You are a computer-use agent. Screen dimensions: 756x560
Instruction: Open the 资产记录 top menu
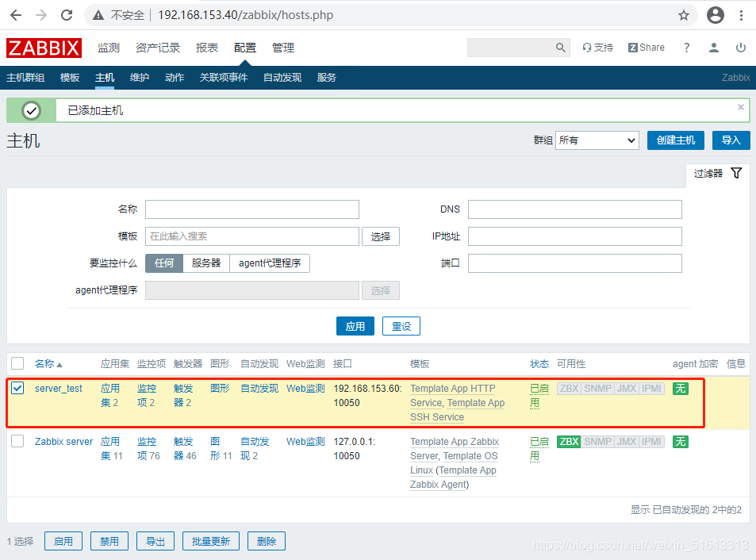158,48
